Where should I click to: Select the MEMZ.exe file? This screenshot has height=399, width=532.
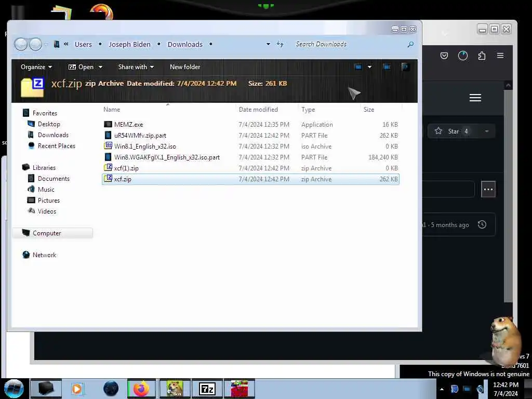[x=250, y=125]
